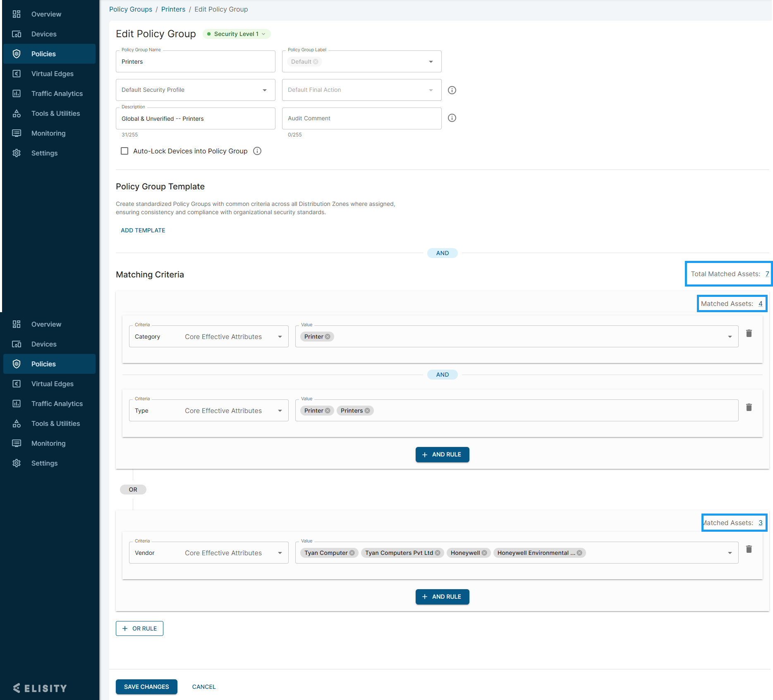
Task: Remove the Honeywell vendor chip
Action: [x=484, y=553]
